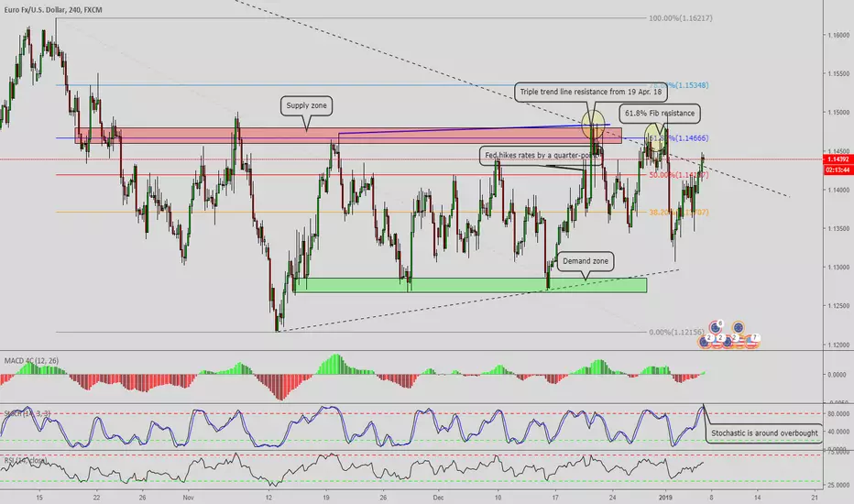The image size is (854, 504).
Task: Select the Supply zone callout label
Action: 307,105
